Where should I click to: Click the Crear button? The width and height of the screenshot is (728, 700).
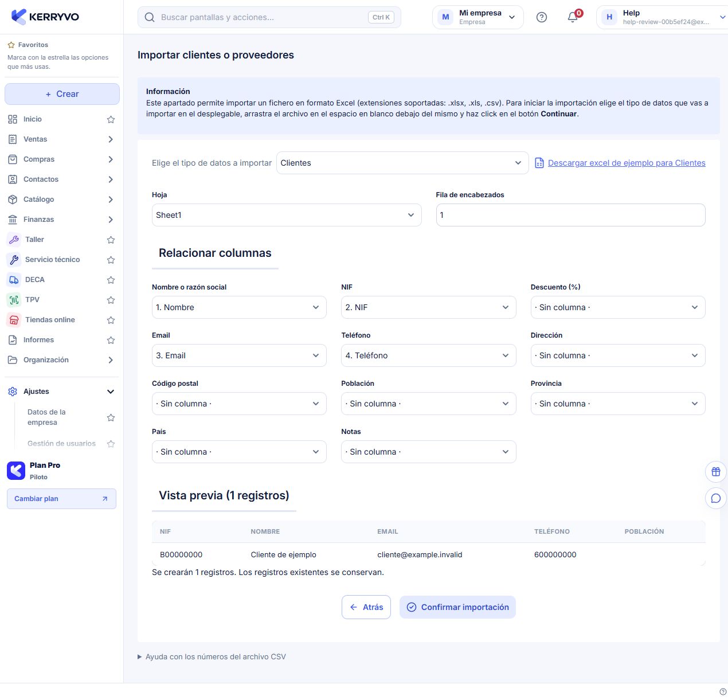(62, 94)
